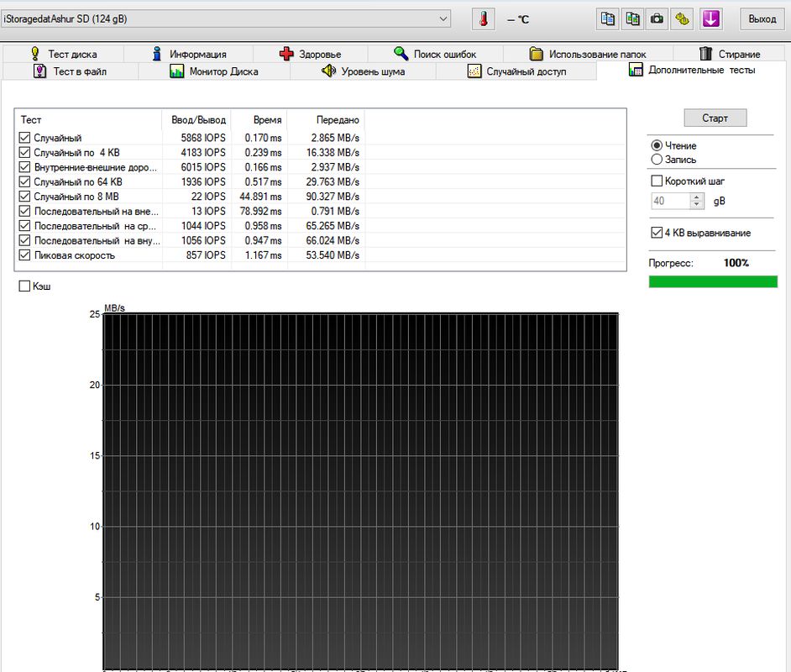This screenshot has width=791, height=672.
Task: Click the Выход button
Action: pyautogui.click(x=762, y=18)
